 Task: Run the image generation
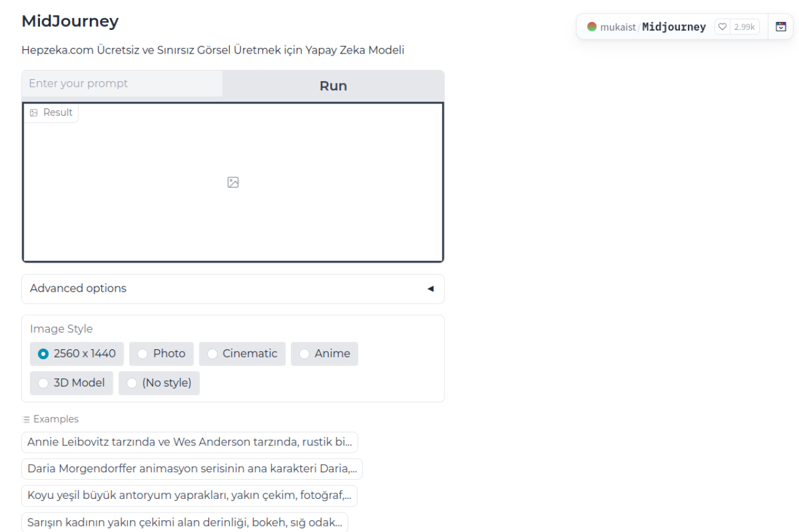333,86
